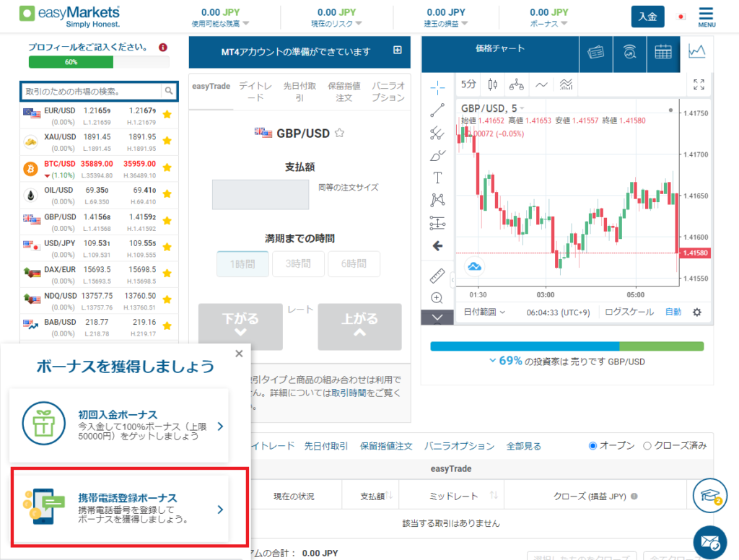Viewport: 739px width, 560px height.
Task: Expand more drawing tools chevron
Action: (437, 318)
